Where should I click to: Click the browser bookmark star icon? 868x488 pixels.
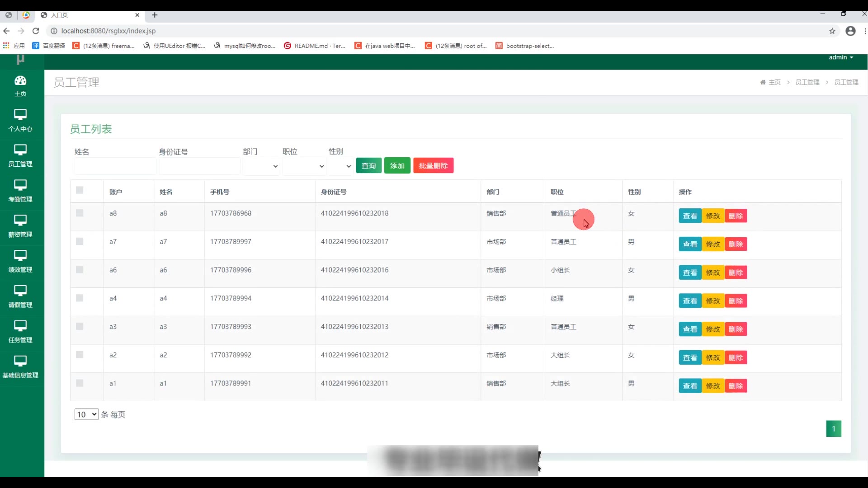tap(832, 31)
